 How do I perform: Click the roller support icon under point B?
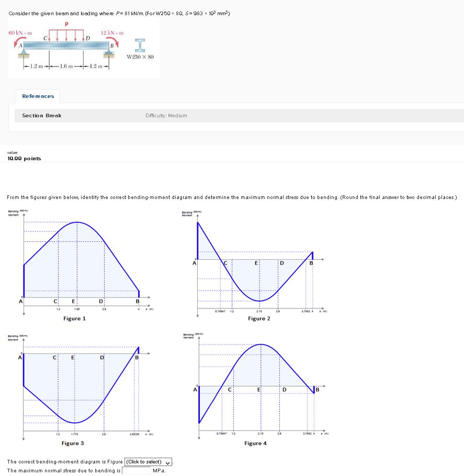point(110,53)
